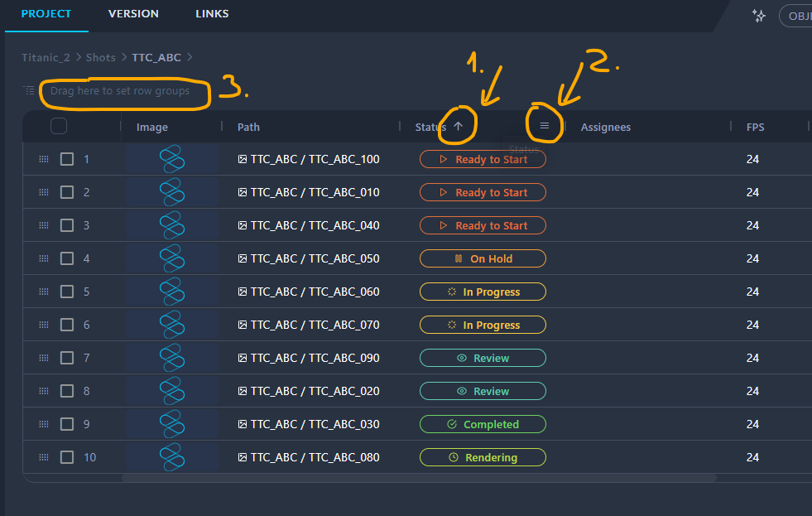The width and height of the screenshot is (812, 516).
Task: Click the drag handle of row 6
Action: [x=44, y=325]
